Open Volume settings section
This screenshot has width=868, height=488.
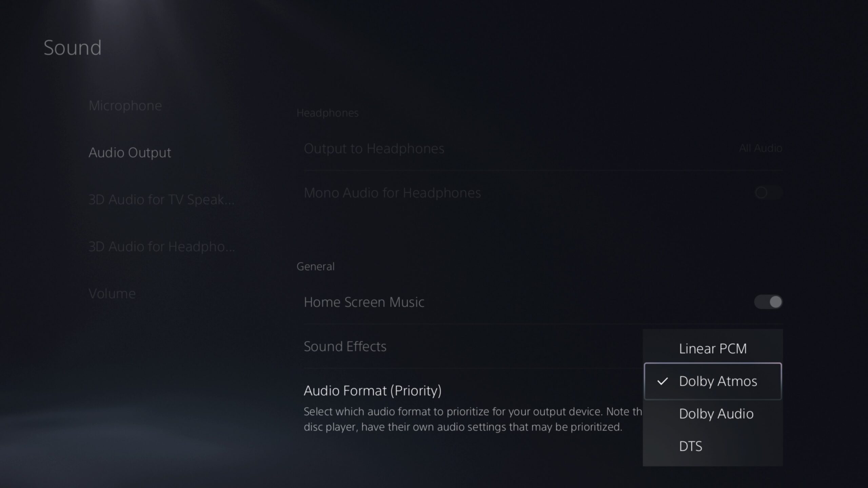[x=112, y=293]
